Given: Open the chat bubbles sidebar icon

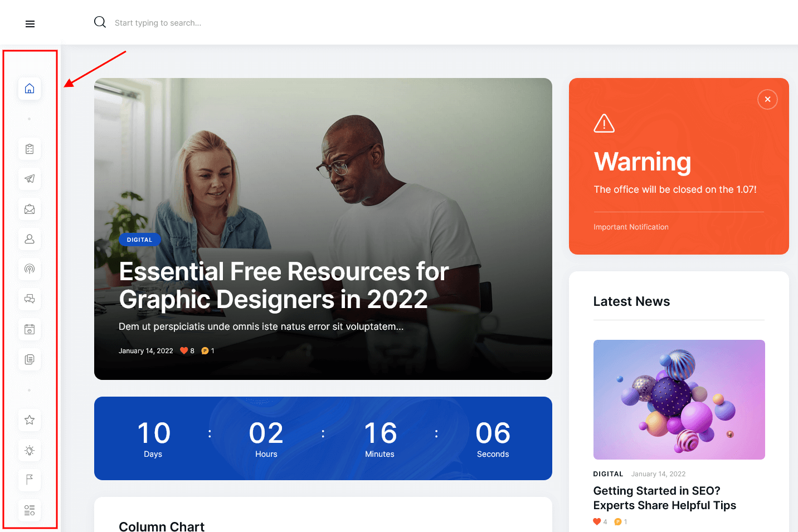Looking at the screenshot, I should coord(30,299).
